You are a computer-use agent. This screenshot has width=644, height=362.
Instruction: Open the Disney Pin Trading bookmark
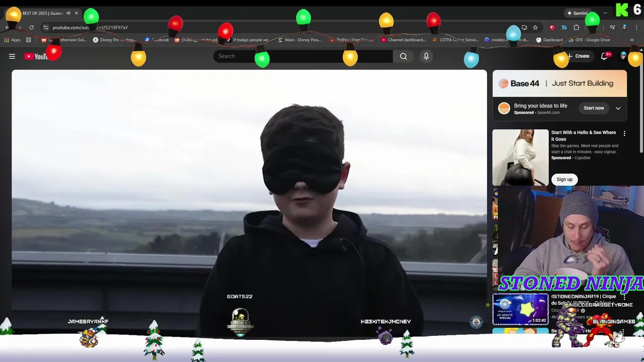pyautogui.click(x=115, y=40)
